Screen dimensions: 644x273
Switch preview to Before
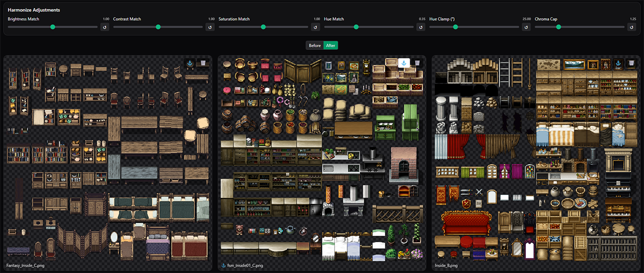314,45
